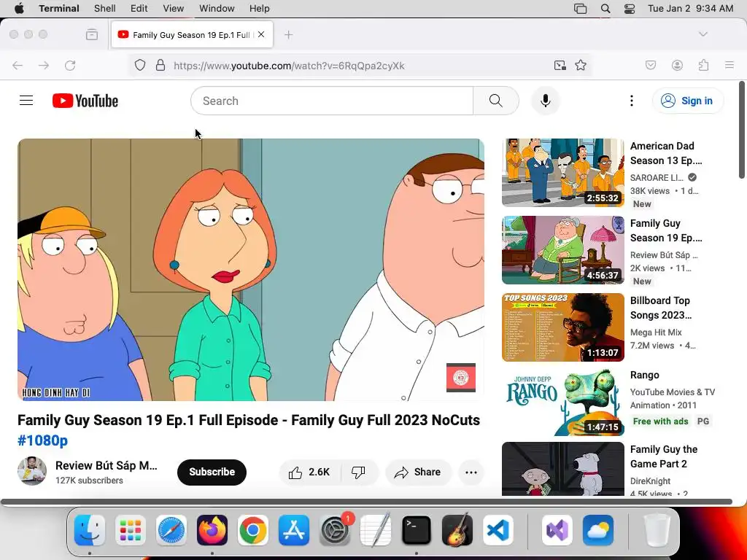The width and height of the screenshot is (747, 560).
Task: Expand the list all tabs chevron
Action: [703, 34]
